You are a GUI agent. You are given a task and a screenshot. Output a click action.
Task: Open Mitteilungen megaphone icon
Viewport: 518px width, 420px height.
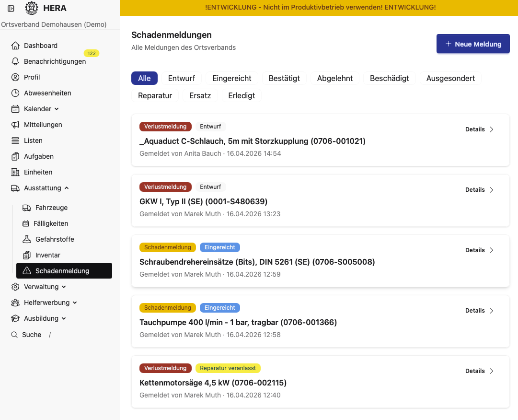(x=15, y=125)
